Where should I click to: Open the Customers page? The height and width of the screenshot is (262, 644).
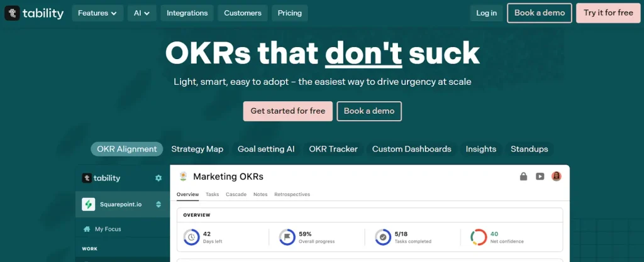point(243,13)
